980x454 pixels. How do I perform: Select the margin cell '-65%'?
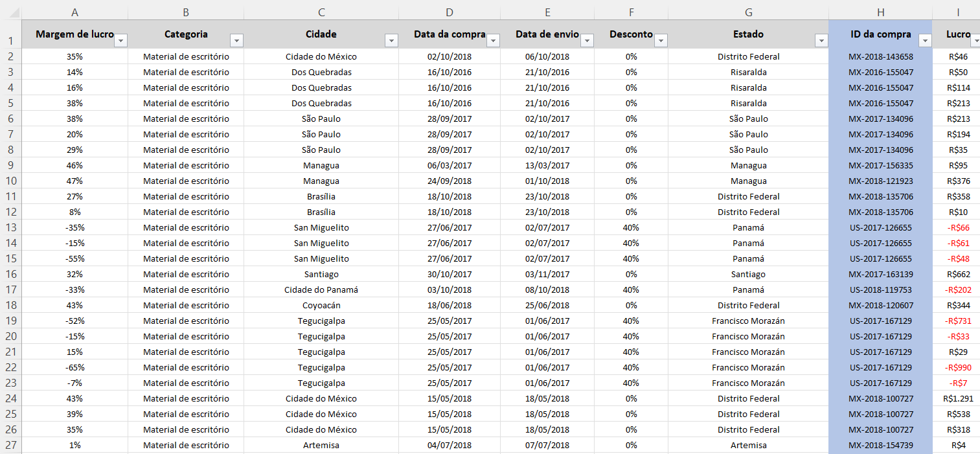coord(75,367)
